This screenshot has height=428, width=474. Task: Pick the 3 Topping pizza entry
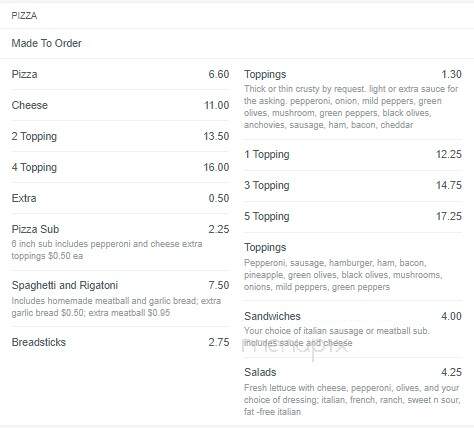click(353, 185)
